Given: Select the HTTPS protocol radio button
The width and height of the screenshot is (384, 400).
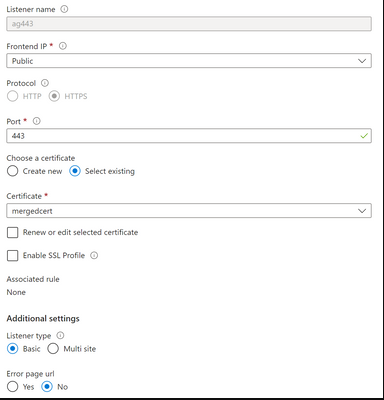Looking at the screenshot, I should point(54,96).
